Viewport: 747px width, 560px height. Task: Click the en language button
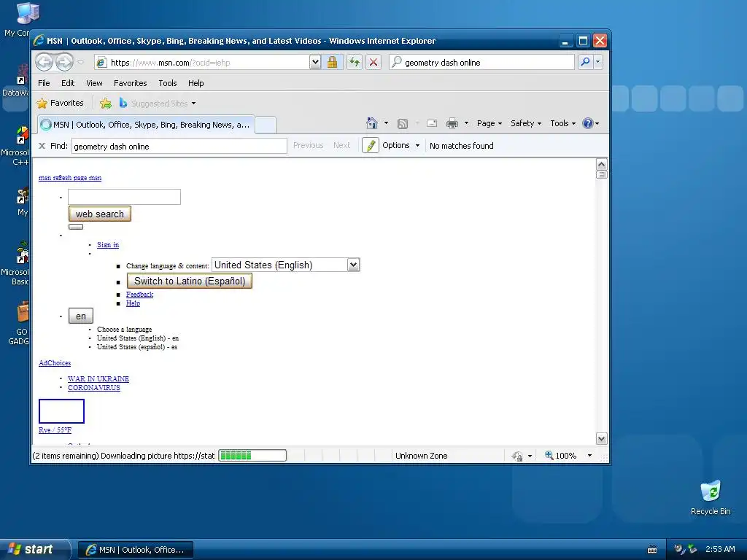81,316
